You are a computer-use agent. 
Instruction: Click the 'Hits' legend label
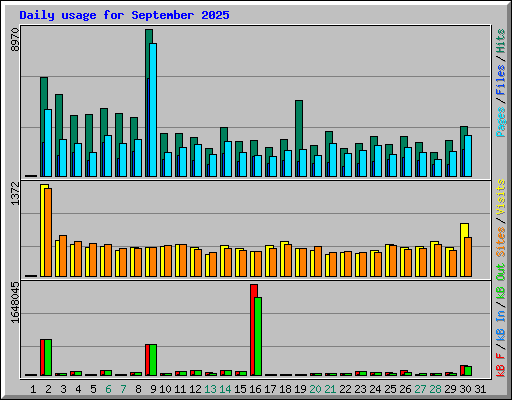click(x=501, y=41)
